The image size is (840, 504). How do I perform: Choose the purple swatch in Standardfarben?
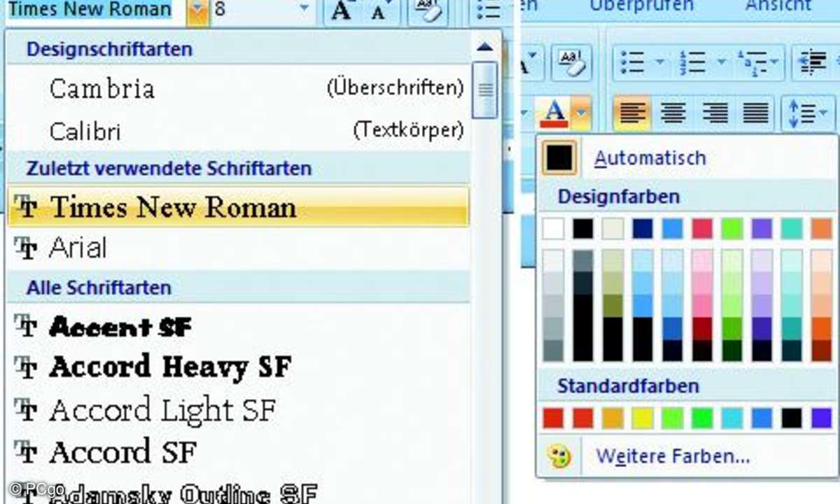(x=822, y=418)
